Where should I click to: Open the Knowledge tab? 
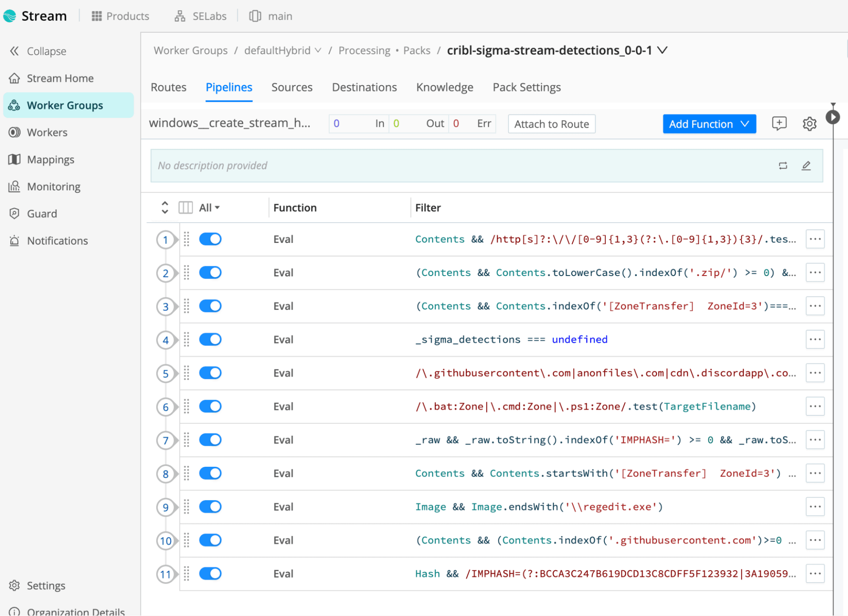pyautogui.click(x=444, y=87)
